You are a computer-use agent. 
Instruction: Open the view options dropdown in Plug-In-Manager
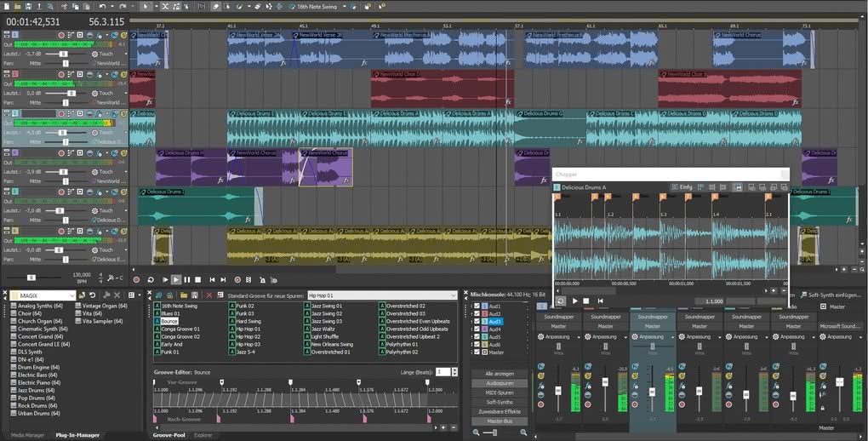(139, 295)
